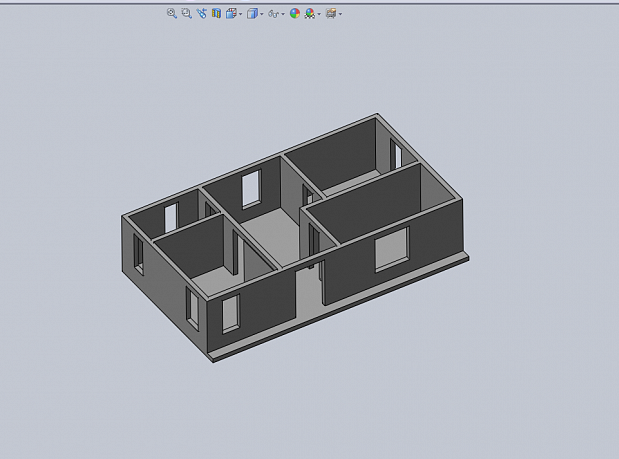
Task: Expand the View Orientation dropdown arrow
Action: 241,15
